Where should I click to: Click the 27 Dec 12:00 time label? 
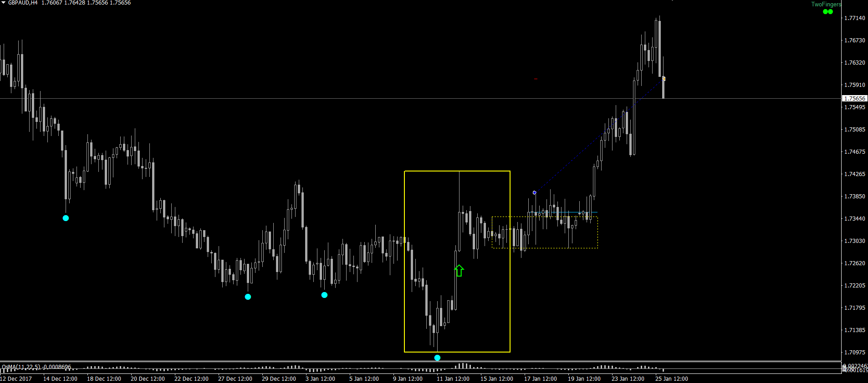(x=235, y=379)
